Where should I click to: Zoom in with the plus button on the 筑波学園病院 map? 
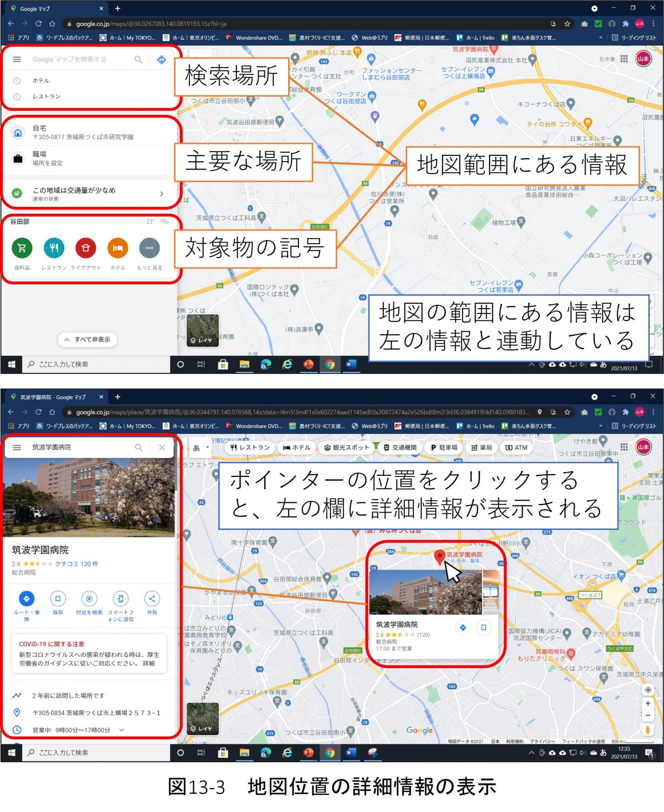648,703
